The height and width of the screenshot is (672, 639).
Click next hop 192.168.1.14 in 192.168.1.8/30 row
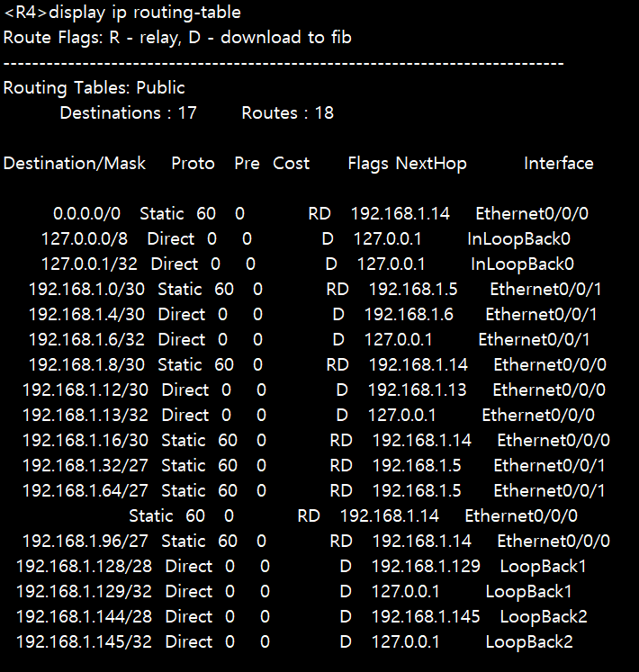click(418, 364)
